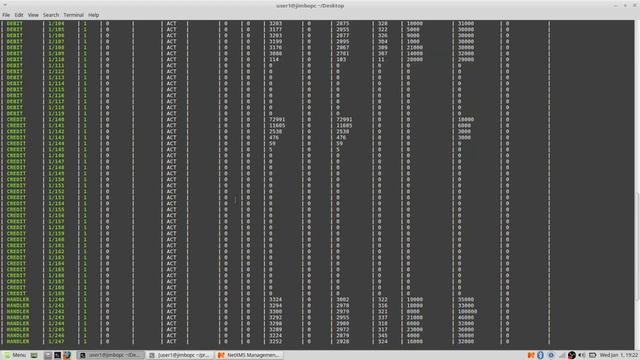The width and height of the screenshot is (640, 360).
Task: Click the DEBIT row ID 1/119
Action: 56,113
